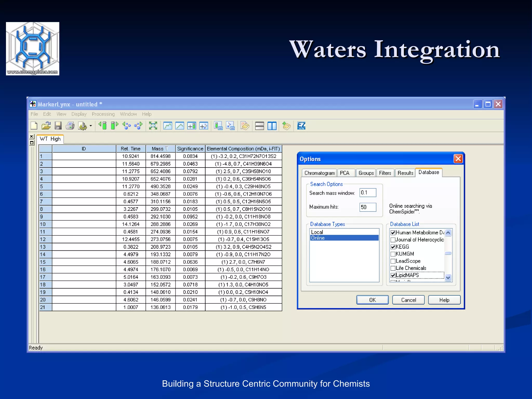Click the Open folder toolbar icon
Image resolution: width=532 pixels, height=399 pixels.
click(46, 126)
